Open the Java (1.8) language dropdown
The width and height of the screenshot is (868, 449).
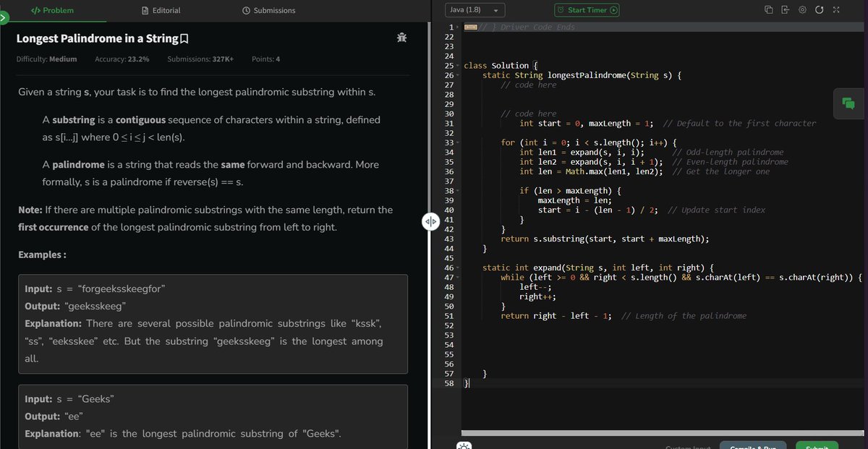click(475, 10)
